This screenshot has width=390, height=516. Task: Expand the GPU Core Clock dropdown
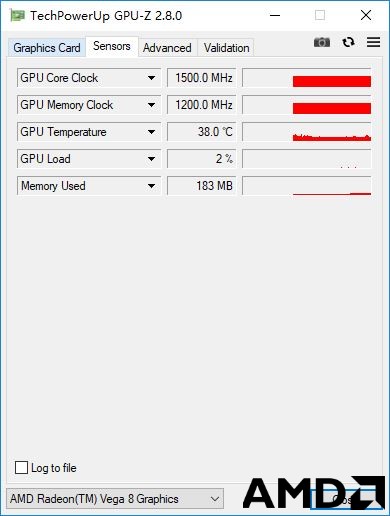pyautogui.click(x=151, y=78)
